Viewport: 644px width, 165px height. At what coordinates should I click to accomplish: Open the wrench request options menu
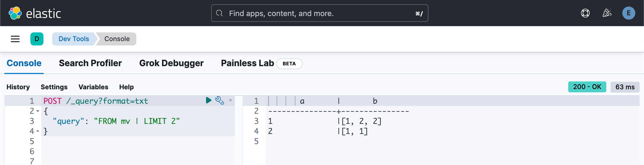coord(219,100)
